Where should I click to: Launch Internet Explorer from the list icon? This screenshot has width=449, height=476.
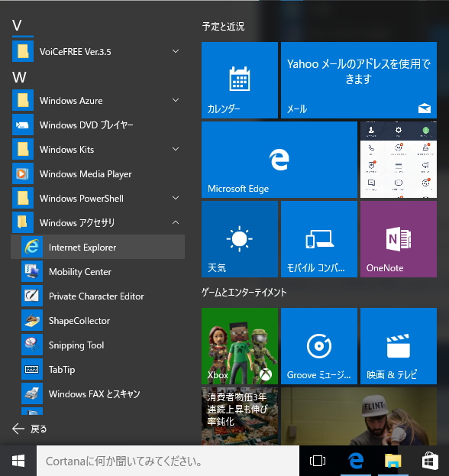[32, 247]
